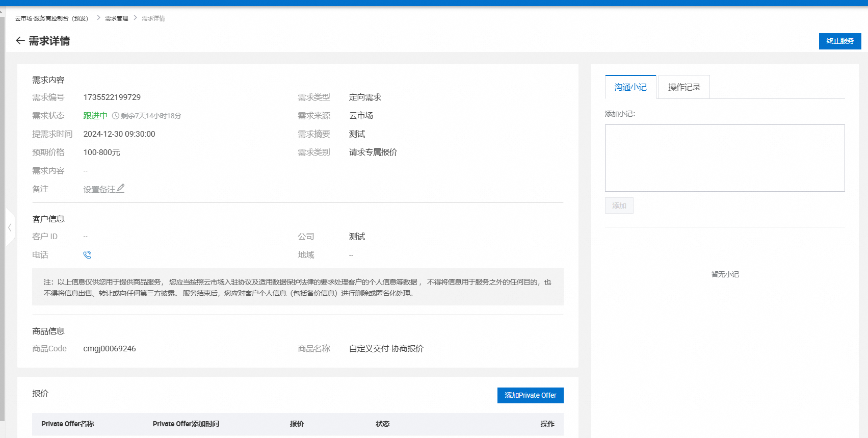Click 状态 column header in table

382,424
